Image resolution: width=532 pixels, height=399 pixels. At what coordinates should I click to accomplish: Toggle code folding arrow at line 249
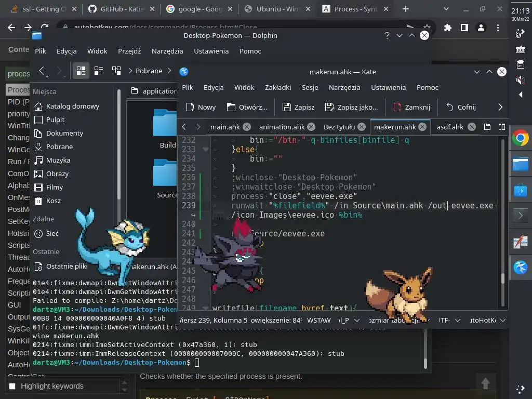click(206, 308)
